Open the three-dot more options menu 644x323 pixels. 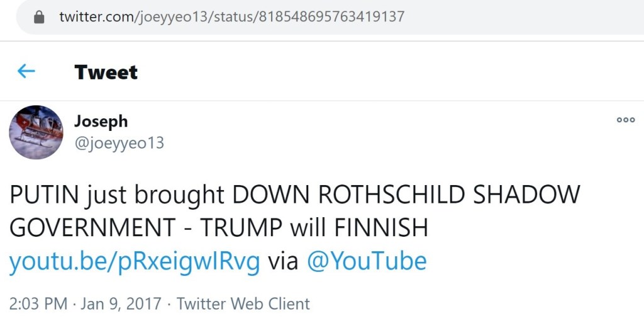[x=625, y=120]
